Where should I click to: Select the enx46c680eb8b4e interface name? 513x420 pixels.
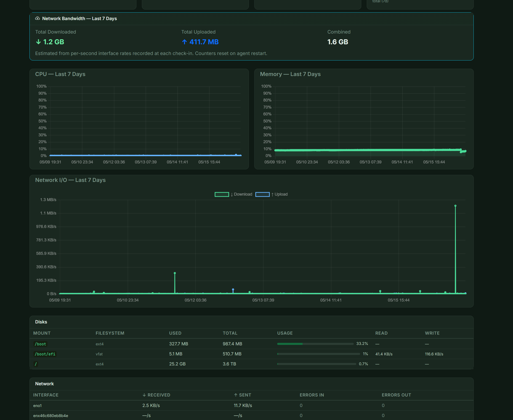click(51, 416)
